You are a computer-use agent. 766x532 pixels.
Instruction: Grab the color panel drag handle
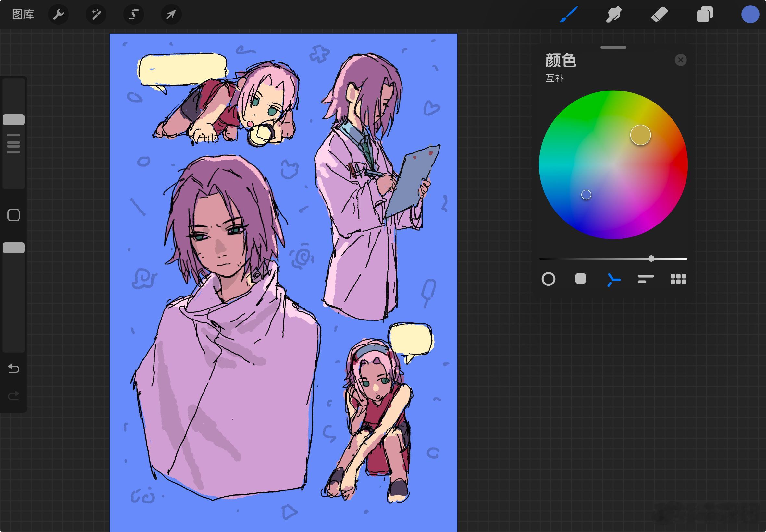613,47
